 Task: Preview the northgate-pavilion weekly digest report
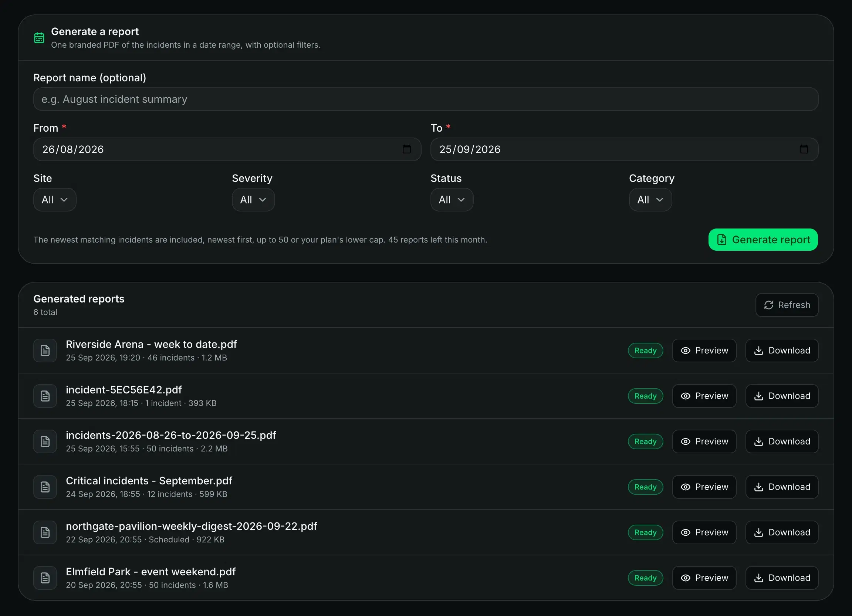(x=704, y=532)
